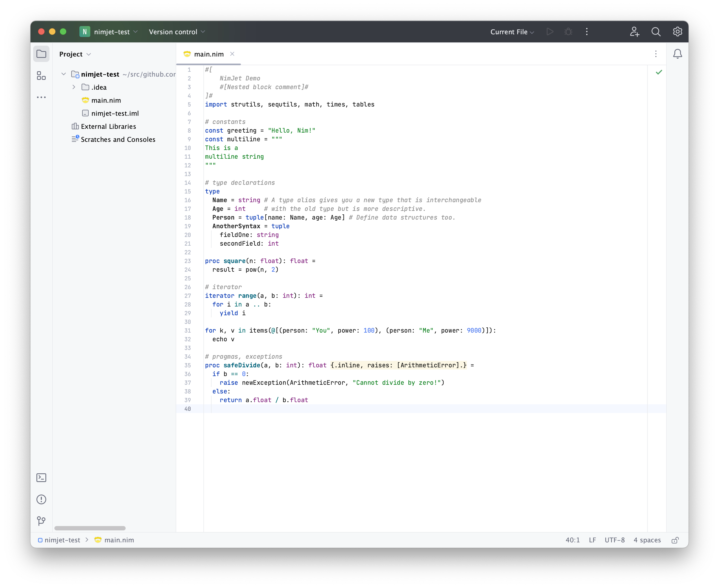Open Search Everywhere magnifier icon
The width and height of the screenshot is (719, 588).
tap(656, 32)
